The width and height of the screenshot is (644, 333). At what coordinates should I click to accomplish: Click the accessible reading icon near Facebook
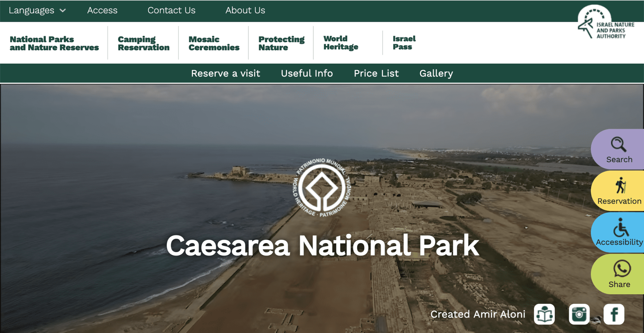(x=545, y=313)
